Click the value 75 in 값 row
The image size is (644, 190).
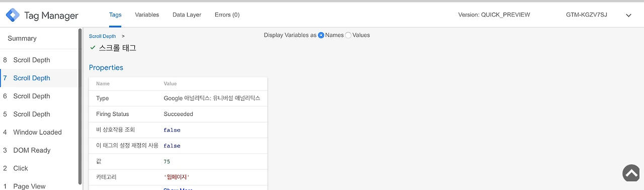click(x=167, y=162)
